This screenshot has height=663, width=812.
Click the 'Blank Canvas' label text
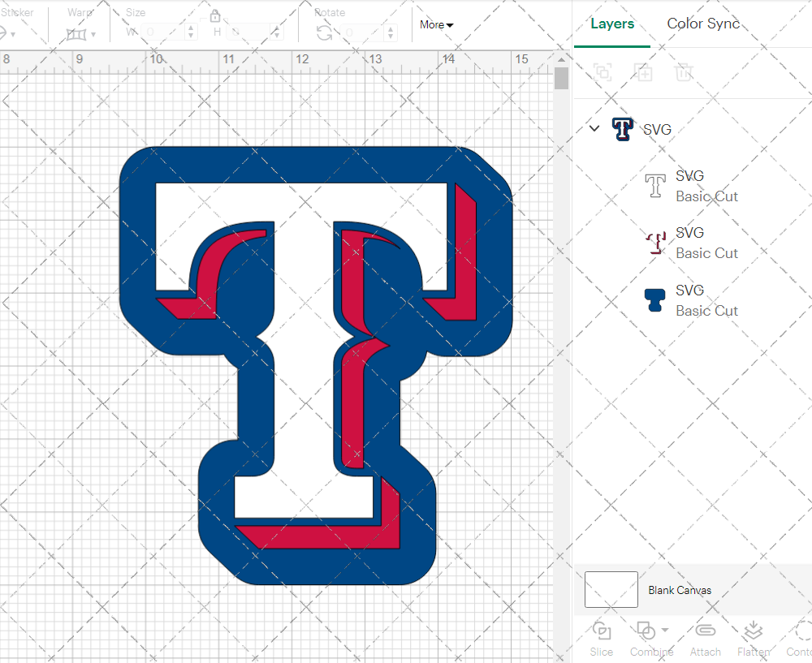pyautogui.click(x=680, y=590)
